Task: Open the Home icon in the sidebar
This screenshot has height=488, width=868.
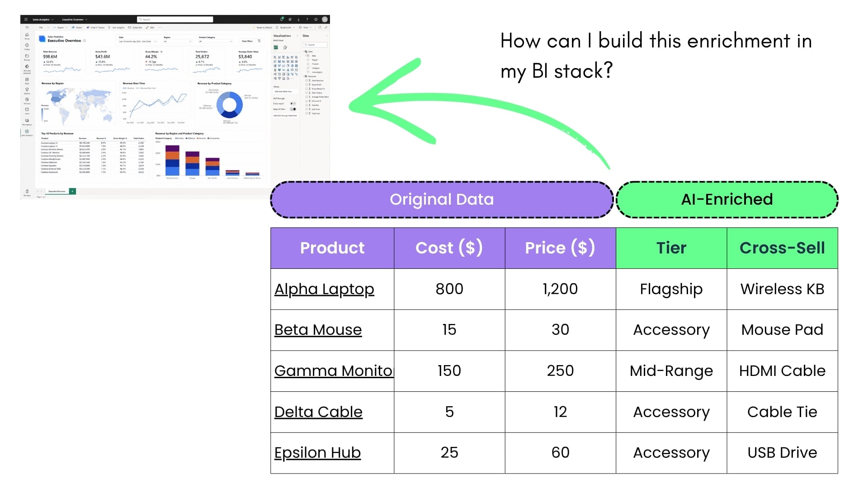Action: tap(27, 35)
